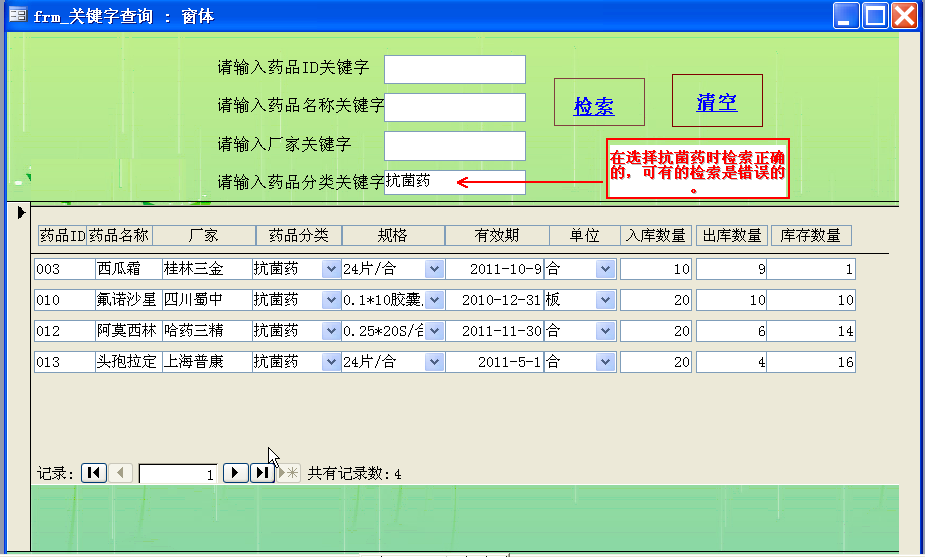Focus the 厂家关键字 input box
The image size is (925, 557).
[455, 146]
